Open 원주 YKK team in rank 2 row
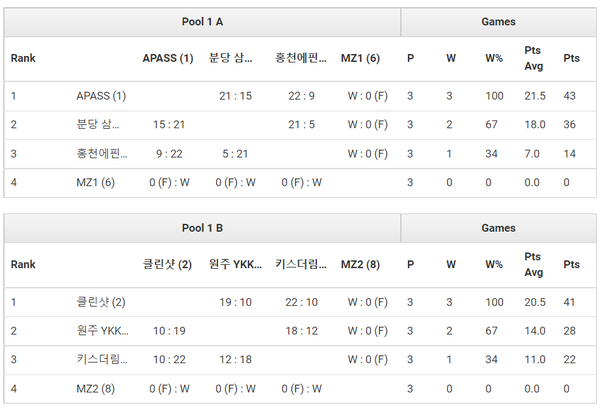 103,331
